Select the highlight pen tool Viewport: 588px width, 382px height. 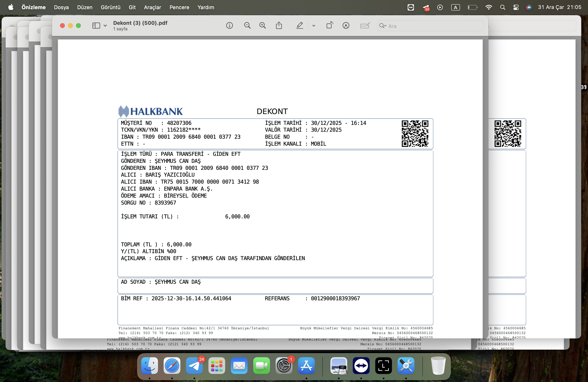point(300,25)
